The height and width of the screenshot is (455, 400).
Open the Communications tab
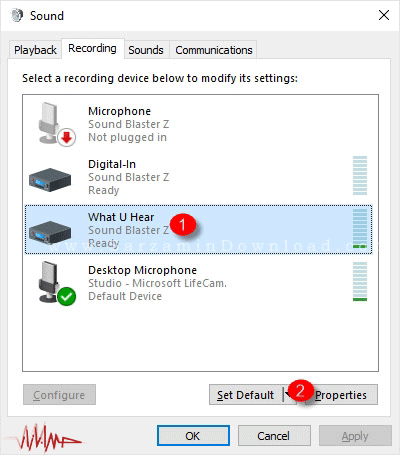pos(214,50)
